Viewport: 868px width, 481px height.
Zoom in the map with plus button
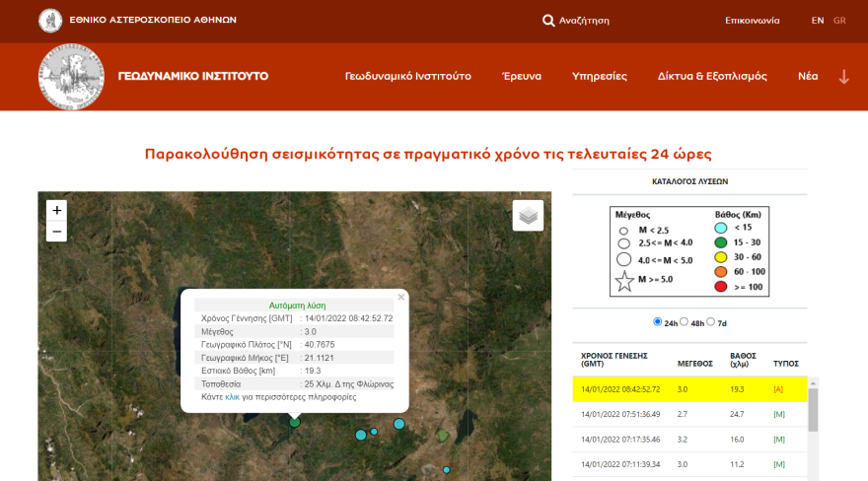click(x=56, y=210)
